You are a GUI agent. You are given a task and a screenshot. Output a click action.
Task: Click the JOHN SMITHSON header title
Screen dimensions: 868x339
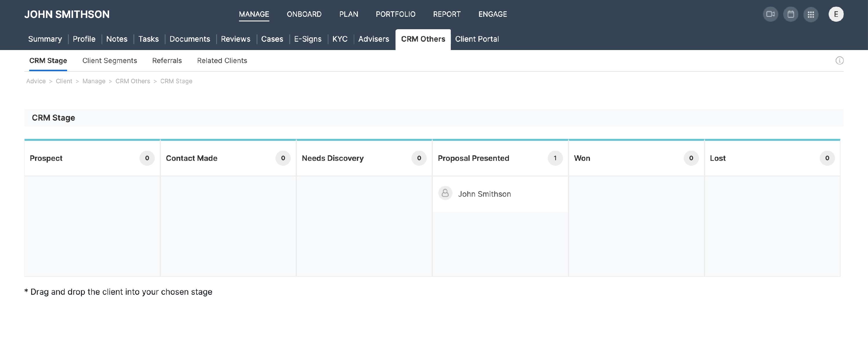[x=67, y=14]
